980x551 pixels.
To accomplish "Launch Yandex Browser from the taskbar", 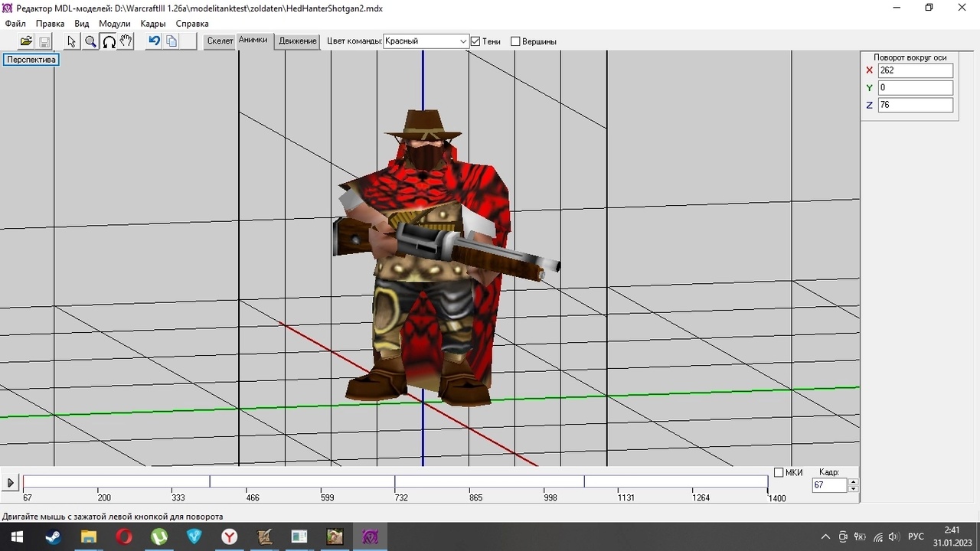I will pos(230,536).
